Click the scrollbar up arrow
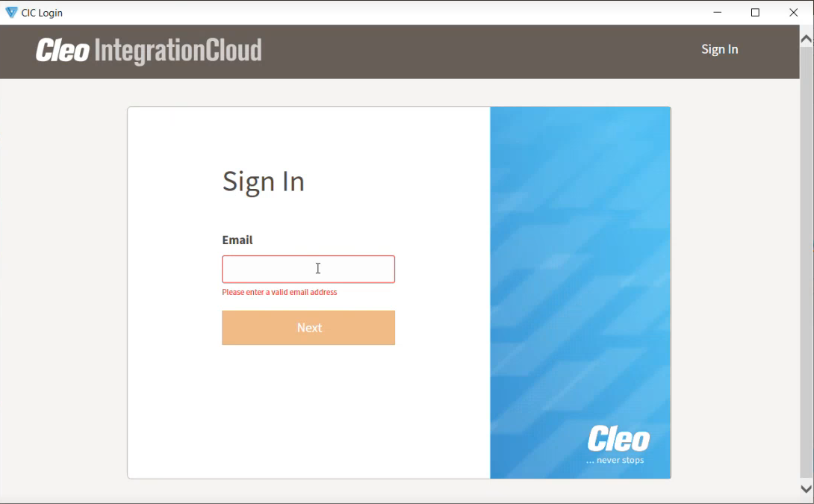Viewport: 814px width, 504px height. (x=807, y=39)
